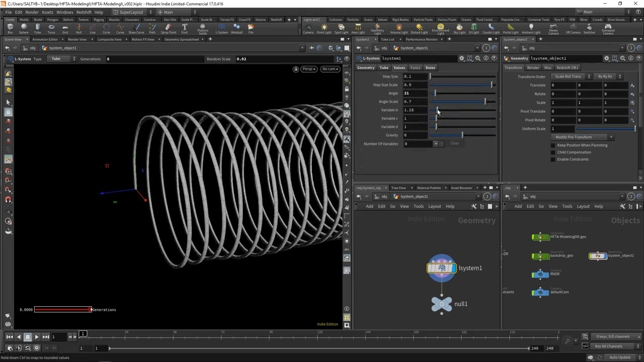Check the Enable Constraints option
The height and width of the screenshot is (362, 644).
coord(553,159)
